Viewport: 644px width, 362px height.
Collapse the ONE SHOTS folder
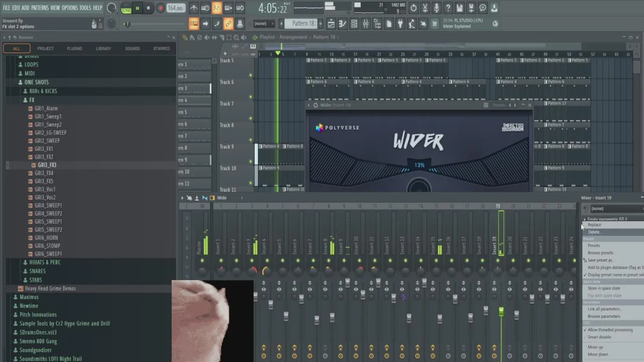[x=36, y=82]
